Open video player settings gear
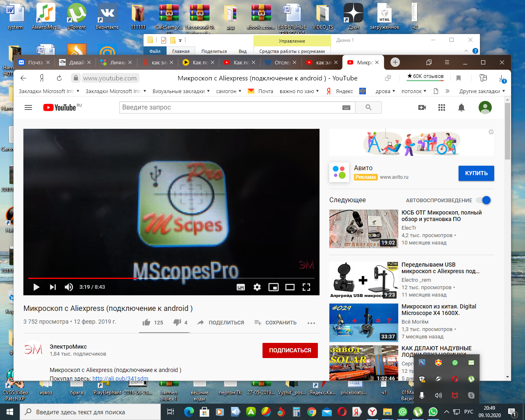The width and height of the screenshot is (525, 420). click(x=257, y=287)
